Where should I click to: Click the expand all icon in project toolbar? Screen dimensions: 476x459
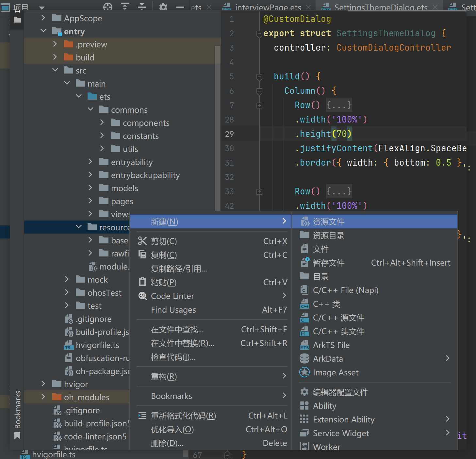pos(124,6)
